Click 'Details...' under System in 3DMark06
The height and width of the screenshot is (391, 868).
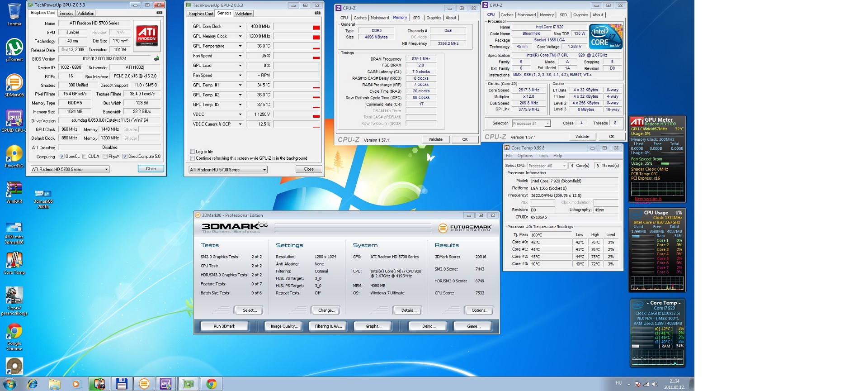point(409,310)
